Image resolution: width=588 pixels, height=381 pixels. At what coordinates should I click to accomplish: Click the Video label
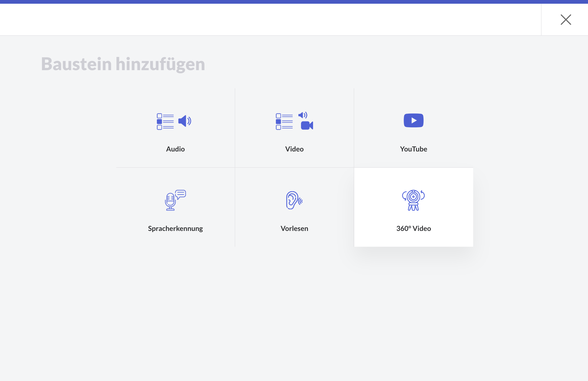pyautogui.click(x=294, y=149)
